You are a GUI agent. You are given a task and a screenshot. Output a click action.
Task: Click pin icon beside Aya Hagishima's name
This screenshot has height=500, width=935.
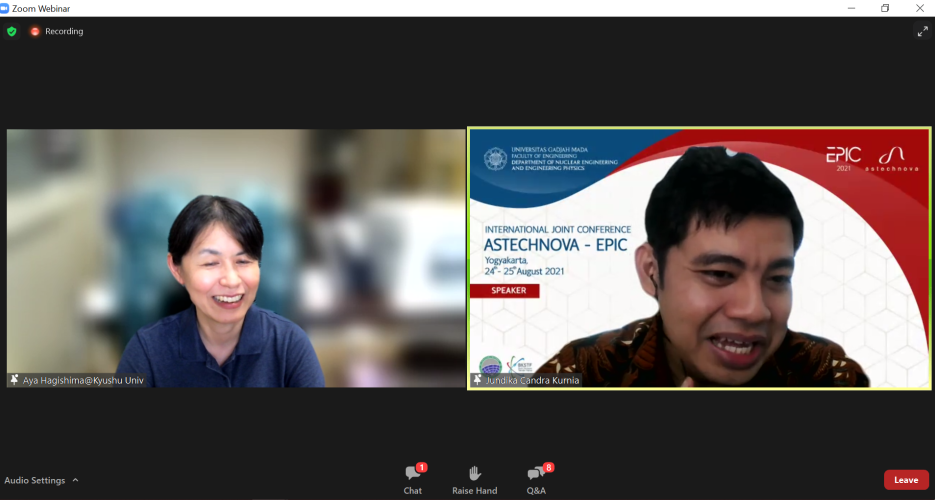click(14, 380)
